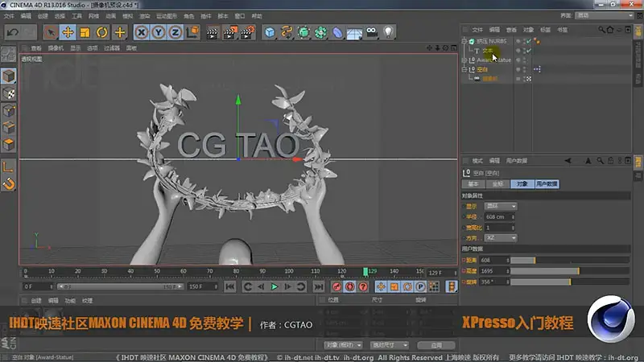Open the display shape dropdown in object properties
The image size is (644, 362).
tap(500, 206)
